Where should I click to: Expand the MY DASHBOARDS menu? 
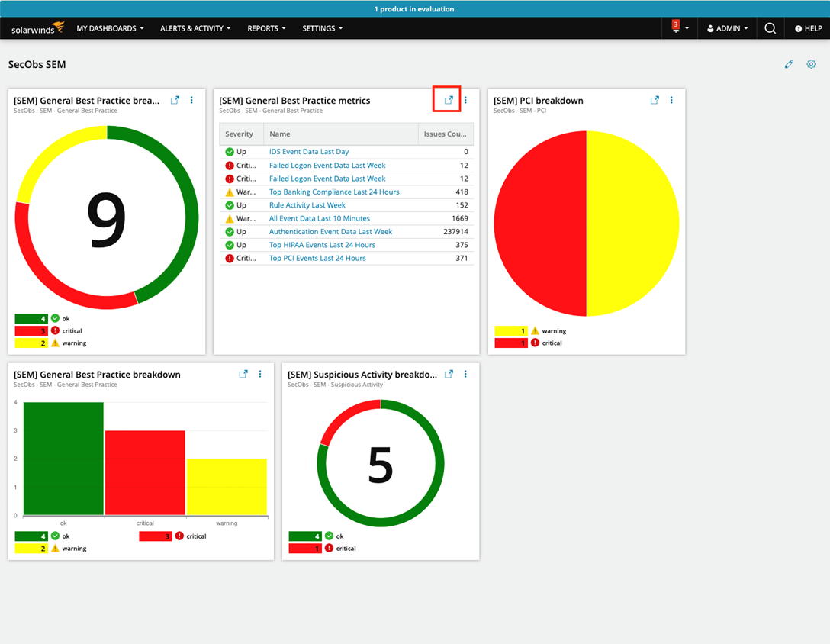[x=110, y=28]
